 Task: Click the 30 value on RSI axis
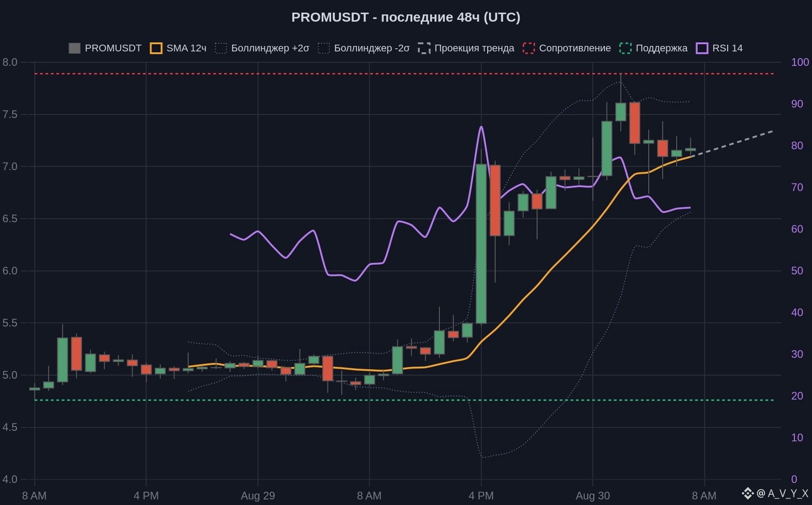pos(797,354)
